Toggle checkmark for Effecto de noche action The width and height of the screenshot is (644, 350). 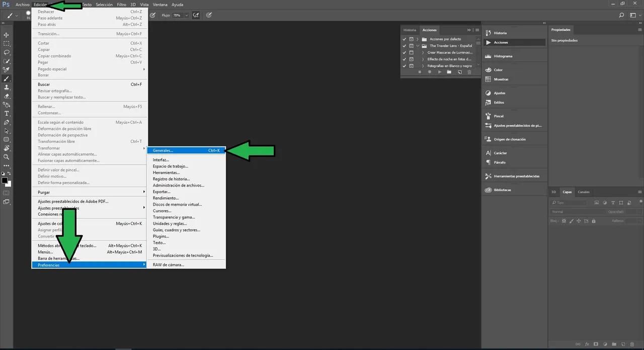404,59
